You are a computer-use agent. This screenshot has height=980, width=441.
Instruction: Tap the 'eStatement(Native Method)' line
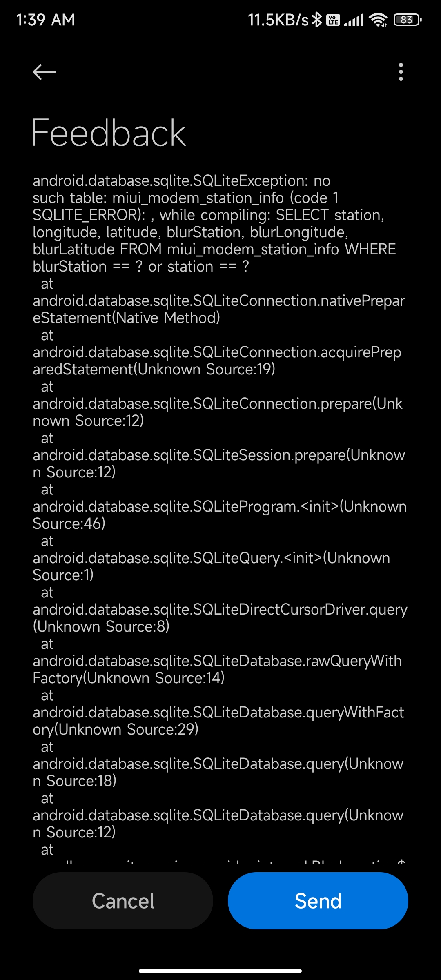pos(127,318)
